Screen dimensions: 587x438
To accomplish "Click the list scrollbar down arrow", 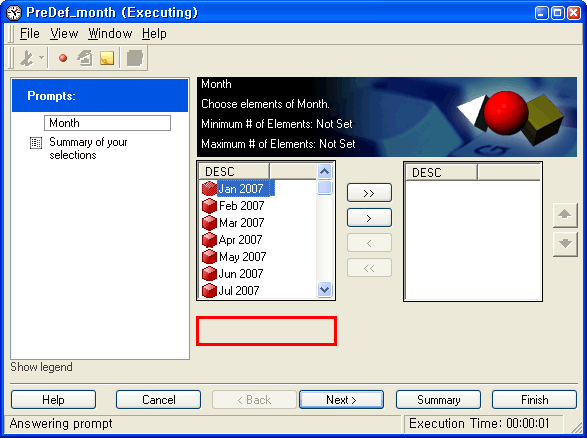I will (x=324, y=289).
